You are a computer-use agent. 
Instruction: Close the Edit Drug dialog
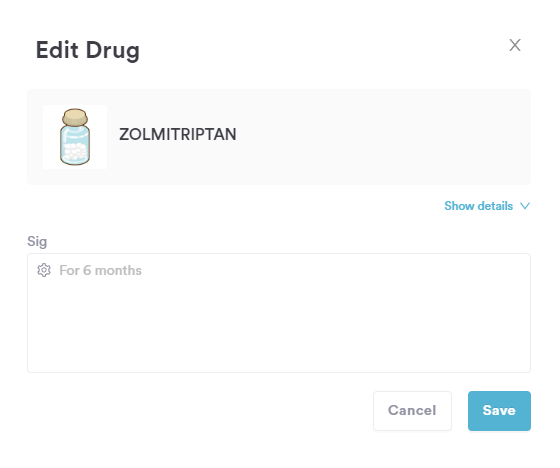[515, 45]
